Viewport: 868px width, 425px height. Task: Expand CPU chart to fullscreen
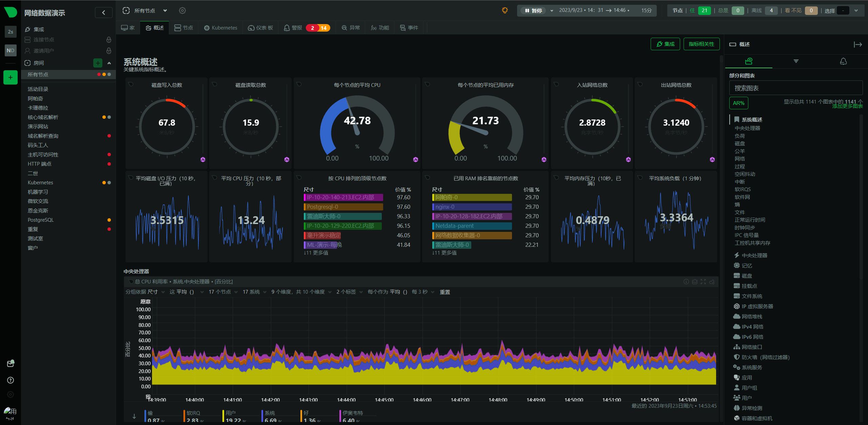click(x=703, y=282)
